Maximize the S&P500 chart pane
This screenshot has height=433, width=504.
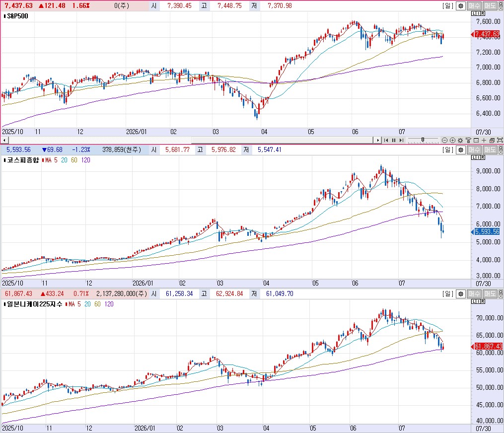coord(501,3)
